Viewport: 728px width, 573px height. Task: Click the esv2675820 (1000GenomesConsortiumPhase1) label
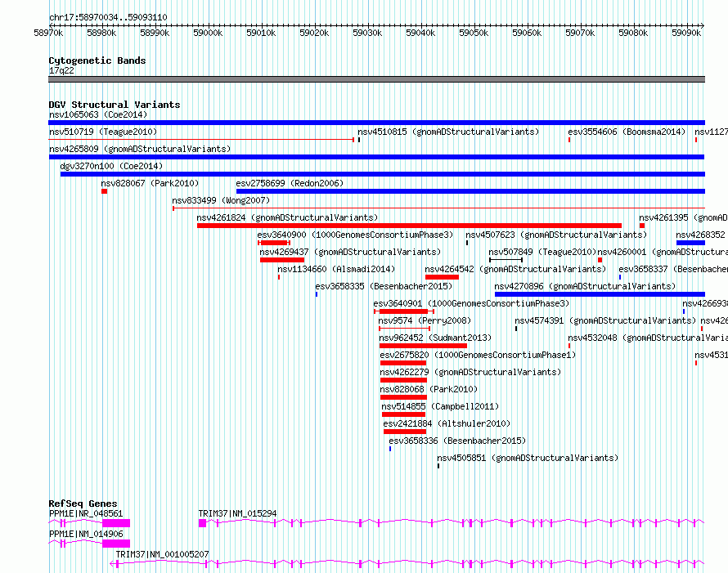478,355
